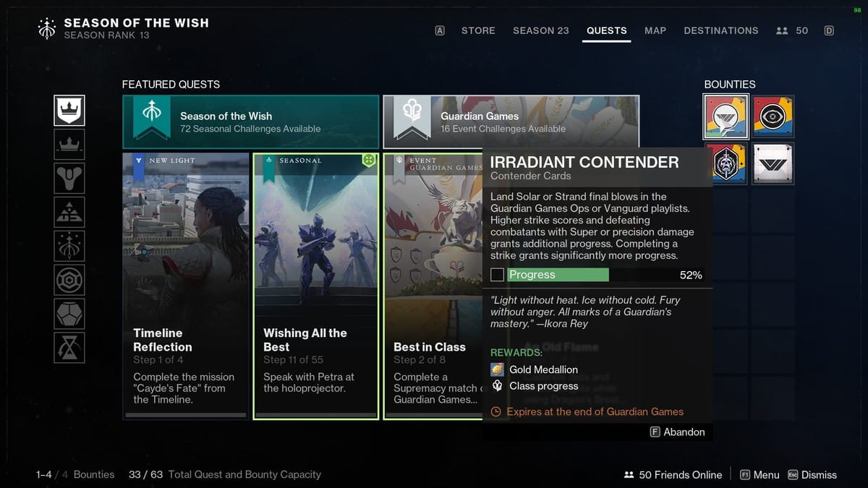Select the pyramid-shaped quest filter icon

pos(69,211)
